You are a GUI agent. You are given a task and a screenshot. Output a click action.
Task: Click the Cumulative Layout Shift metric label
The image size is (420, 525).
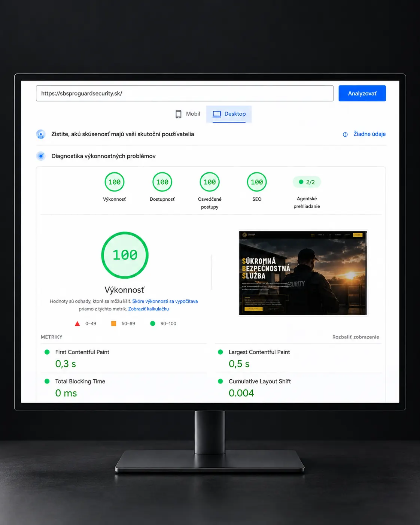[260, 381]
